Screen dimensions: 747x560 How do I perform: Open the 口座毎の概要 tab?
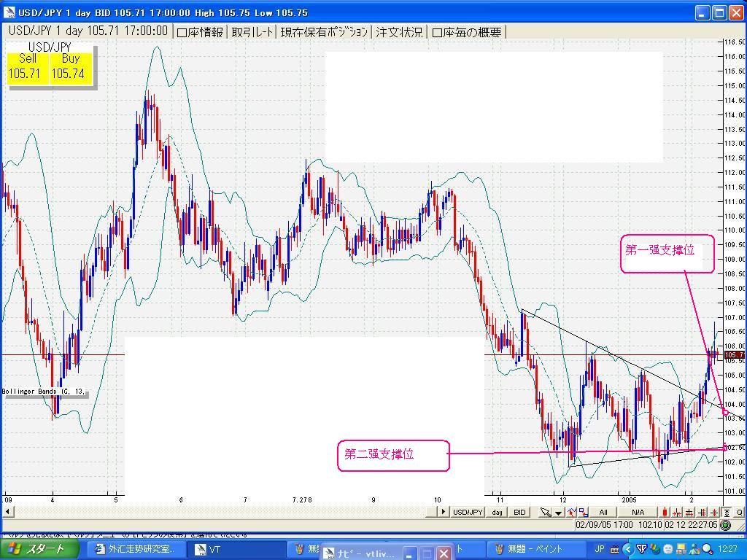(466, 32)
